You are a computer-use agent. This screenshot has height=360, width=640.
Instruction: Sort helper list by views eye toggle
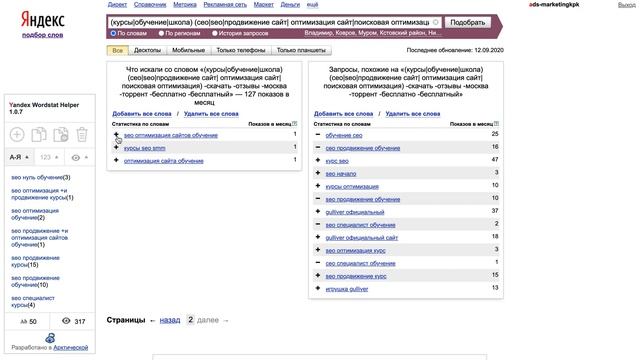(x=80, y=158)
